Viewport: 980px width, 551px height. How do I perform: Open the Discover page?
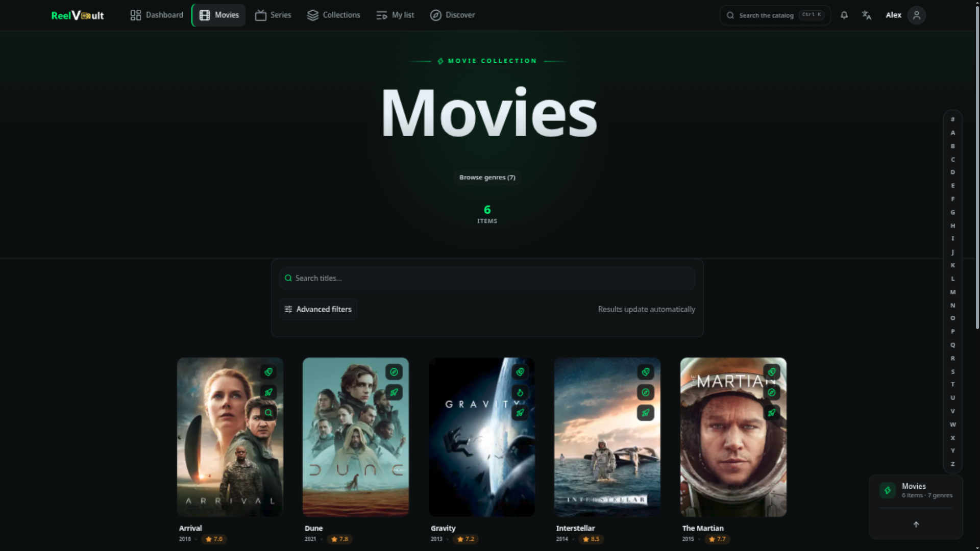[453, 15]
